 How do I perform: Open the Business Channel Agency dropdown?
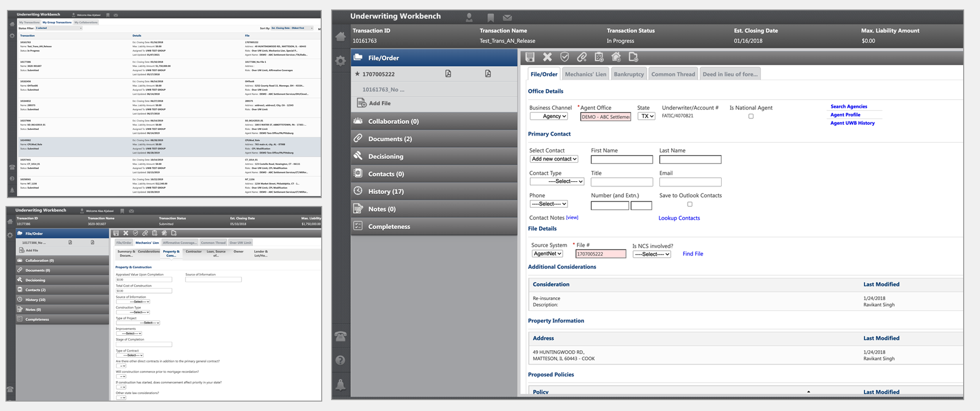548,116
